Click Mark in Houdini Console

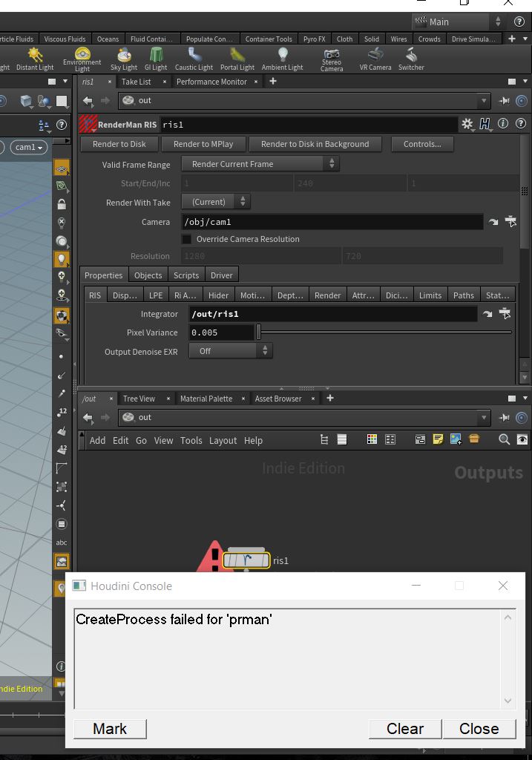(x=110, y=729)
